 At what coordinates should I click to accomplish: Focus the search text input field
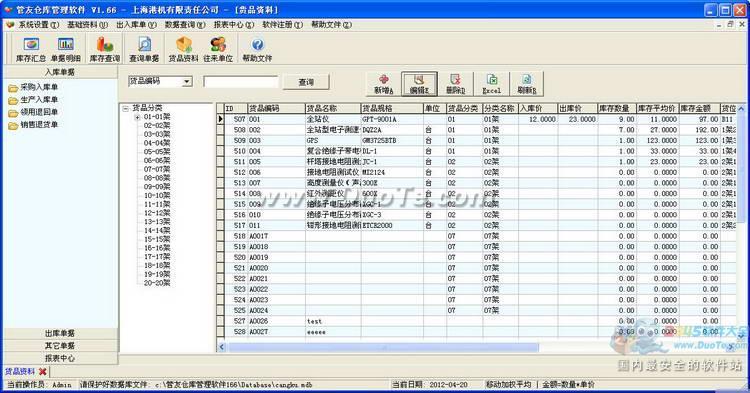pyautogui.click(x=241, y=82)
